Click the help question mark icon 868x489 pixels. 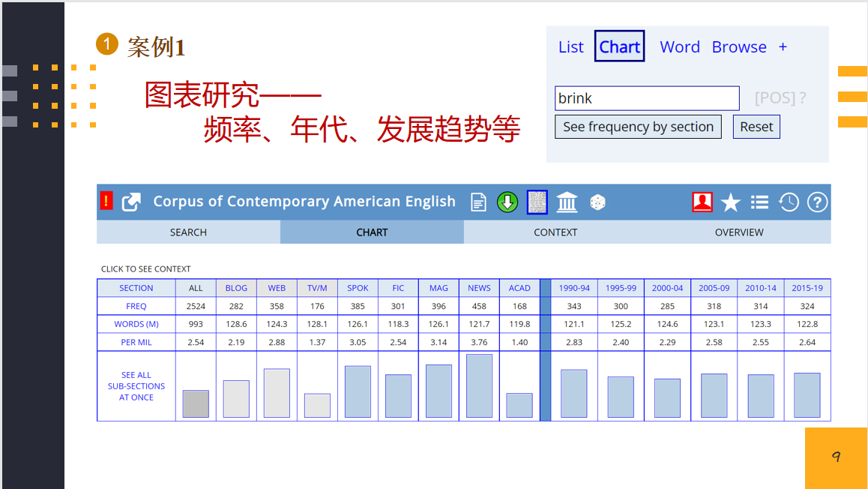point(817,202)
